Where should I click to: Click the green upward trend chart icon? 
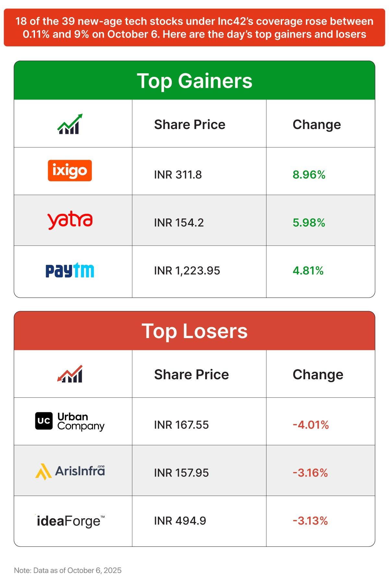[x=70, y=124]
